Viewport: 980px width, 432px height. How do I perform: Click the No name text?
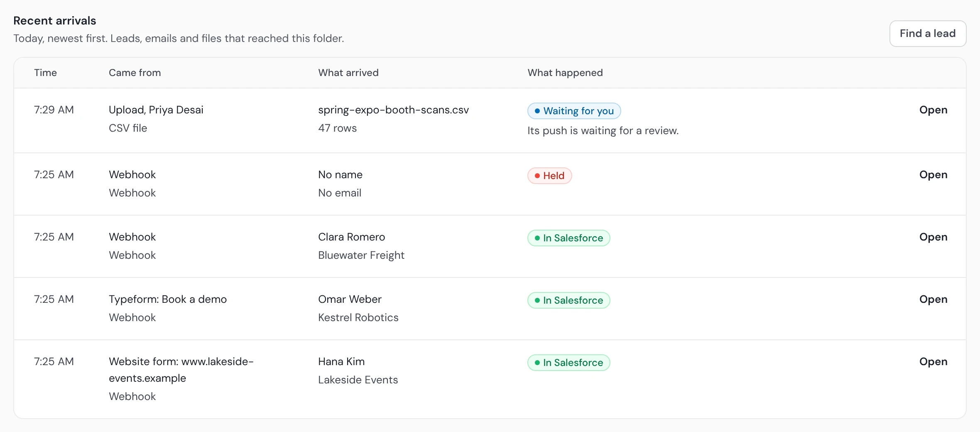tap(340, 175)
